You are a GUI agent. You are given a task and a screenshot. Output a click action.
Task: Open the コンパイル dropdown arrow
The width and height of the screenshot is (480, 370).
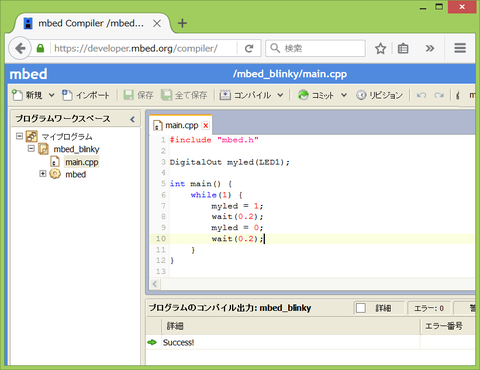(x=280, y=95)
